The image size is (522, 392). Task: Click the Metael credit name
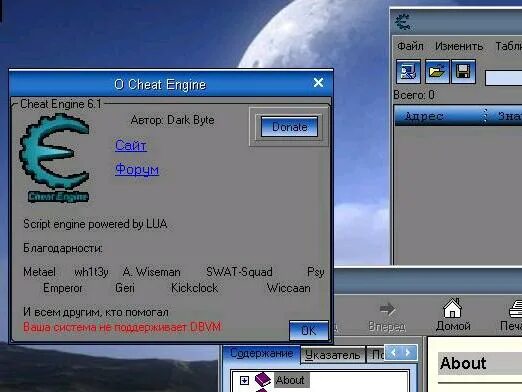(39, 272)
